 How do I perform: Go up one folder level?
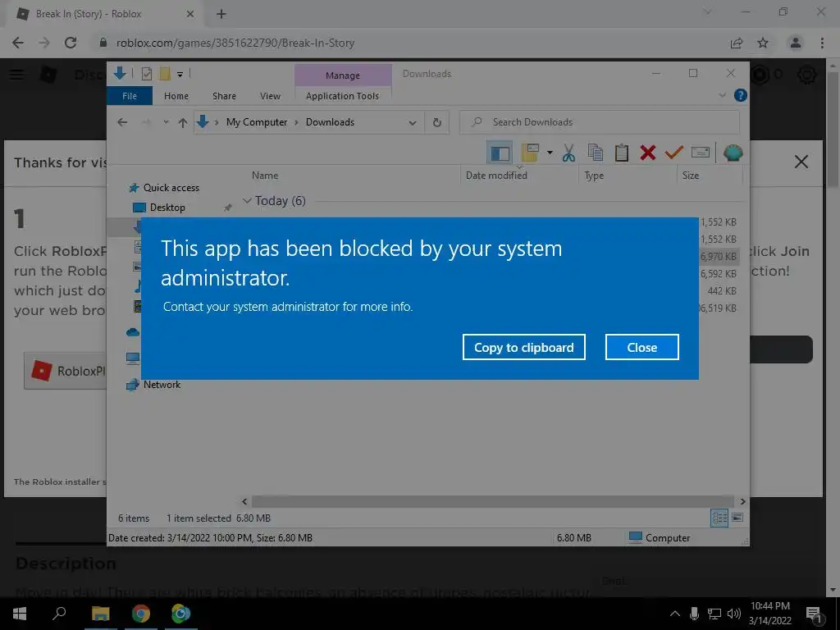click(x=183, y=123)
